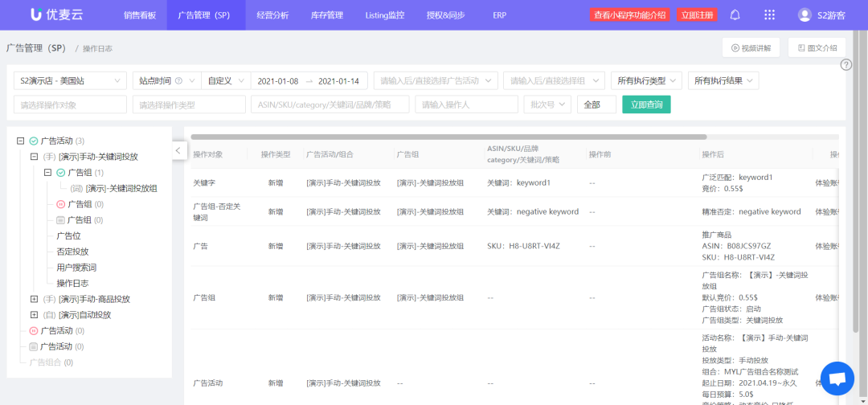Image resolution: width=868 pixels, height=405 pixels.
Task: Expand the [演示]自动投放 tree node
Action: tap(34, 314)
